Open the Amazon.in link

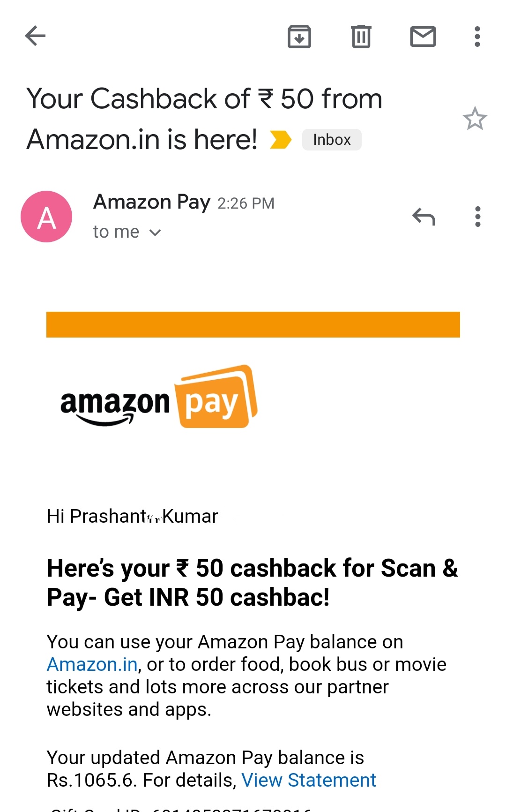point(92,664)
